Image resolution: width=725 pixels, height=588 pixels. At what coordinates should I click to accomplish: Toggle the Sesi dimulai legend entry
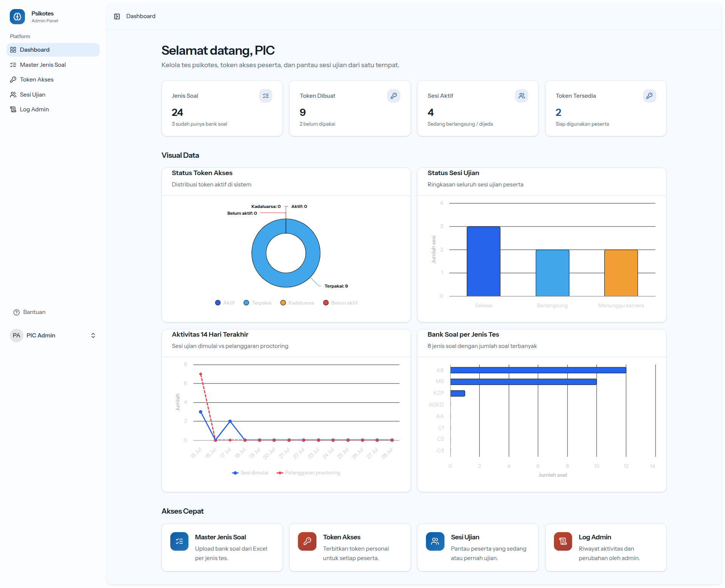click(250, 473)
